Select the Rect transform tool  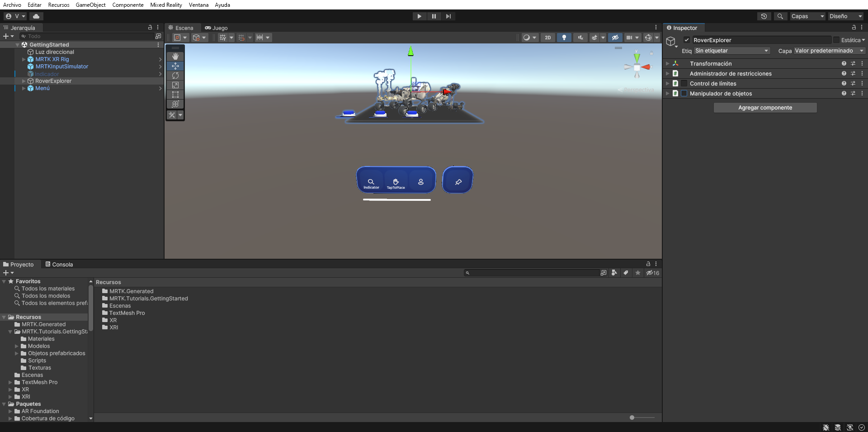(175, 95)
